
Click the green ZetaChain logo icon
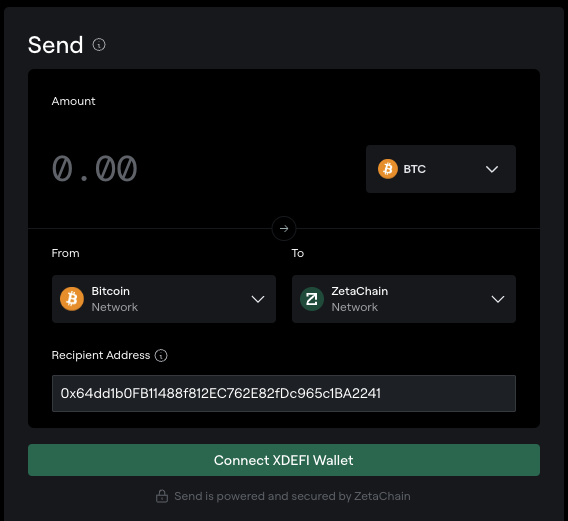(x=312, y=299)
